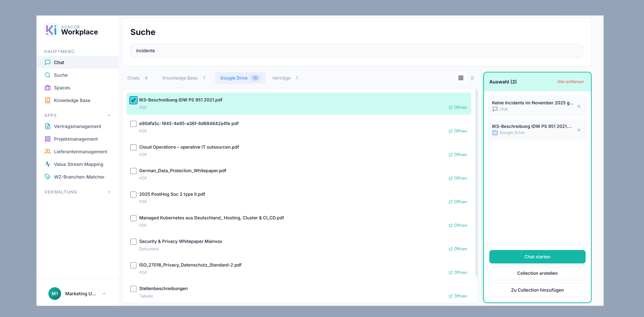Switch to grid view layout

(x=461, y=78)
